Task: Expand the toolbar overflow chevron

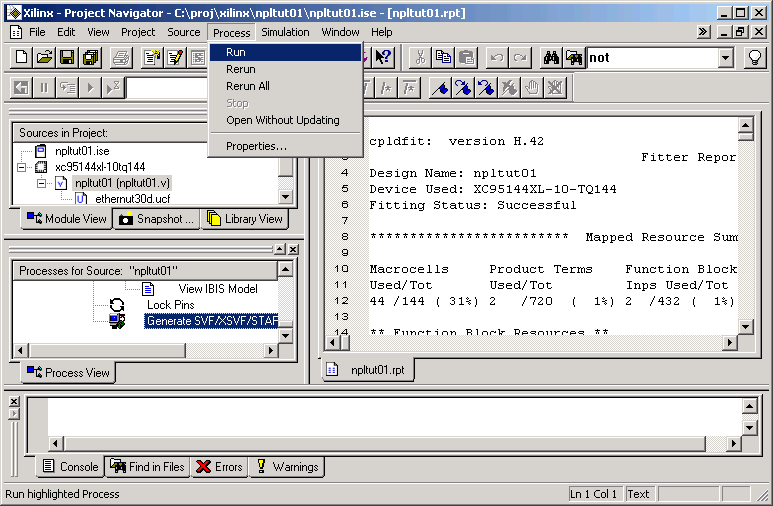Action: coord(703,32)
